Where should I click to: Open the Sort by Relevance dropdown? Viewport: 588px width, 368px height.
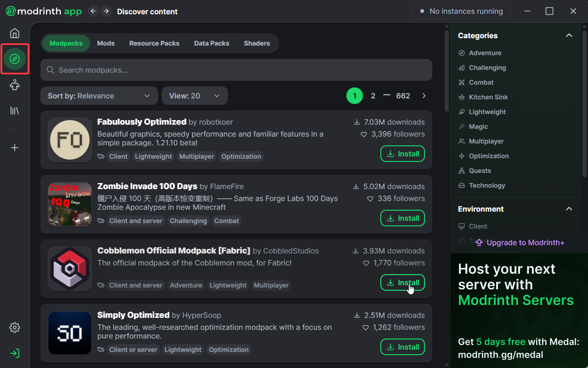tap(99, 96)
